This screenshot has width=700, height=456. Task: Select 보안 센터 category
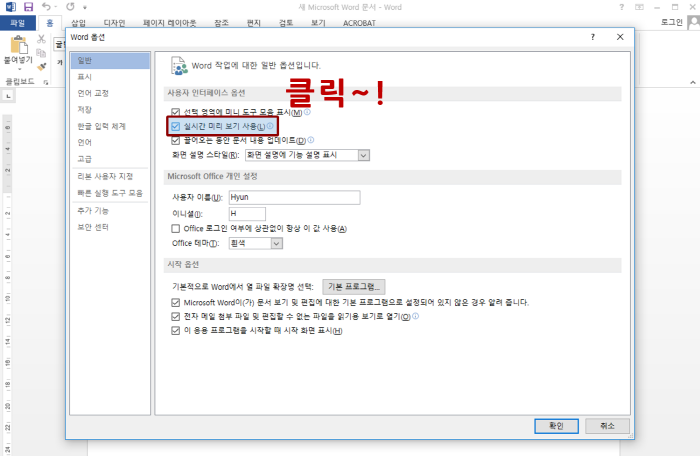tap(110, 227)
